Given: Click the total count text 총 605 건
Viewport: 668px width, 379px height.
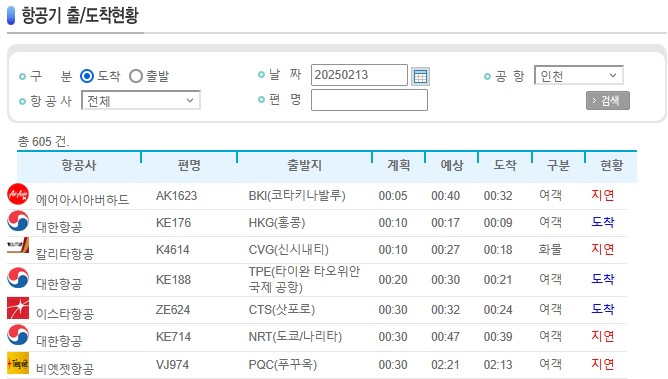Looking at the screenshot, I should pyautogui.click(x=43, y=141).
